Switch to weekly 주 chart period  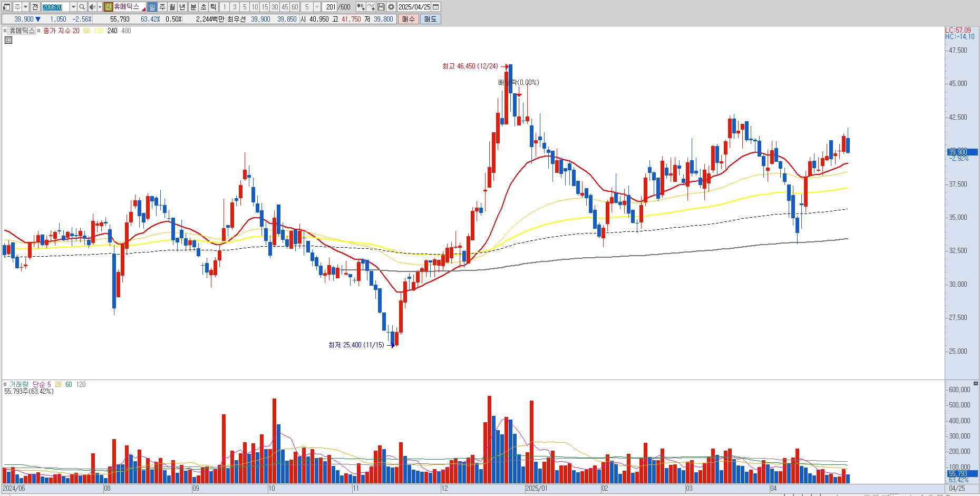162,7
